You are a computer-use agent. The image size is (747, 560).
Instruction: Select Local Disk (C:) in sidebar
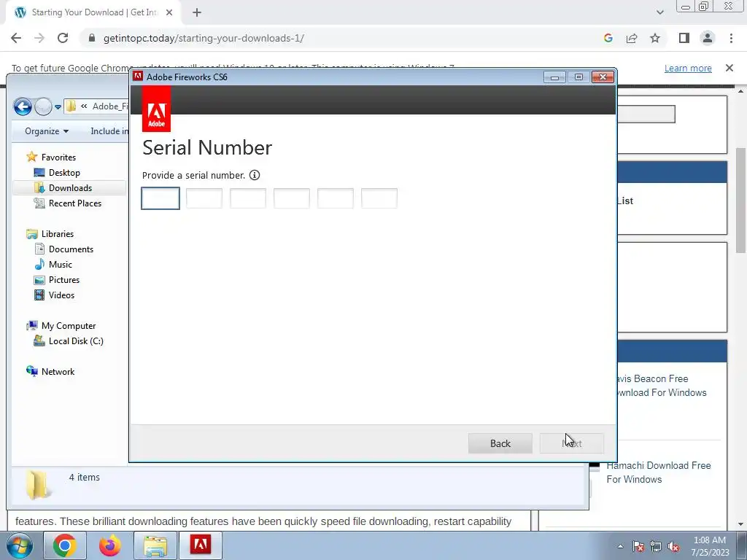pyautogui.click(x=75, y=341)
